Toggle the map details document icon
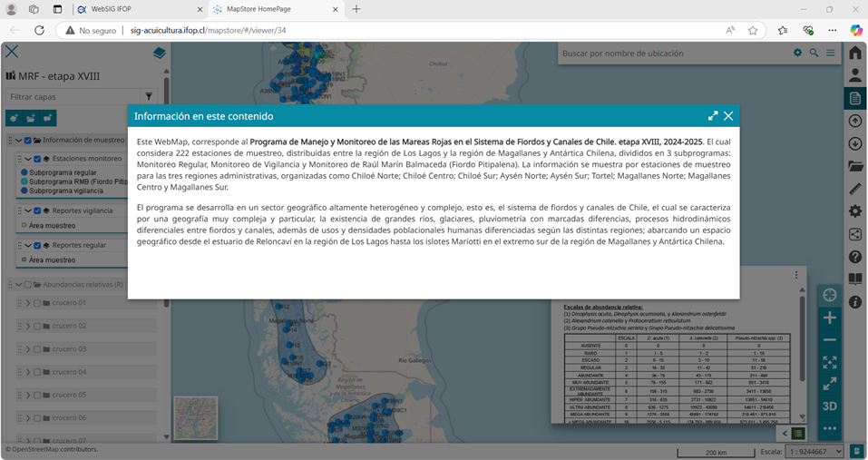 coord(855,98)
